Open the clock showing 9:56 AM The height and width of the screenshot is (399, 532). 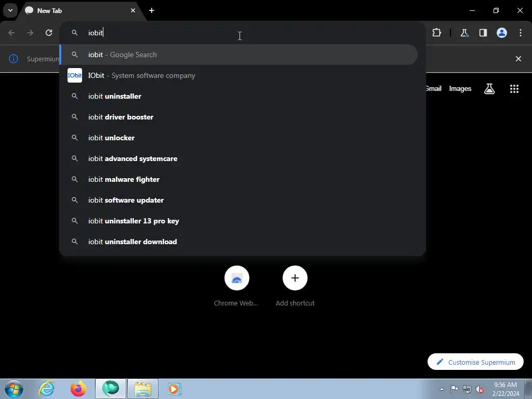click(506, 389)
